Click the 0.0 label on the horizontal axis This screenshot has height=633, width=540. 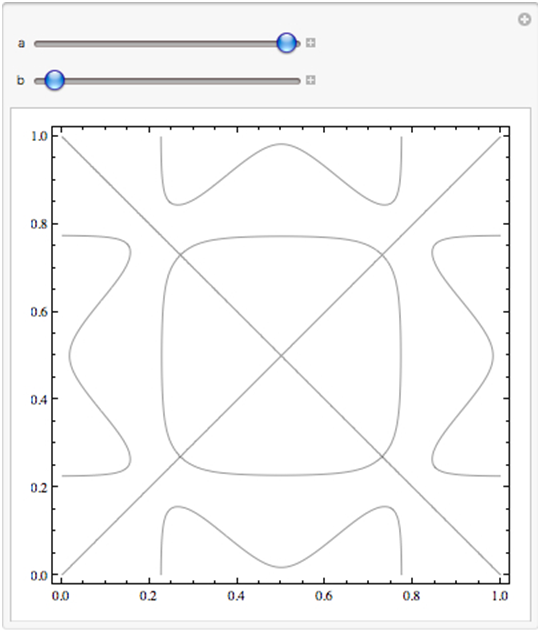pyautogui.click(x=61, y=596)
